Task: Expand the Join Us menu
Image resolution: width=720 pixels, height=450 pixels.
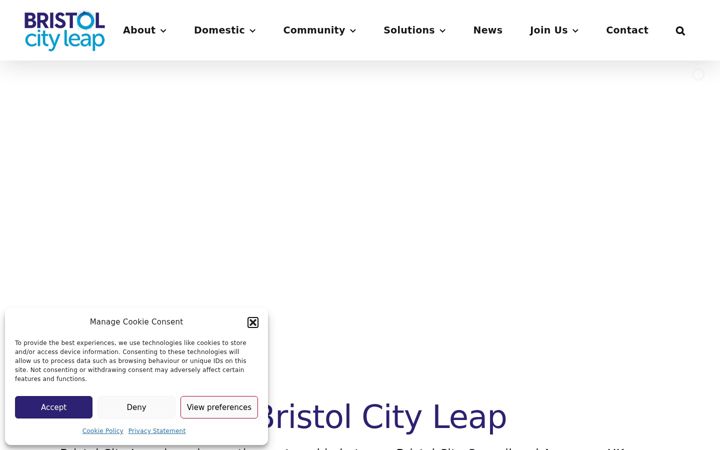Action: (x=553, y=30)
